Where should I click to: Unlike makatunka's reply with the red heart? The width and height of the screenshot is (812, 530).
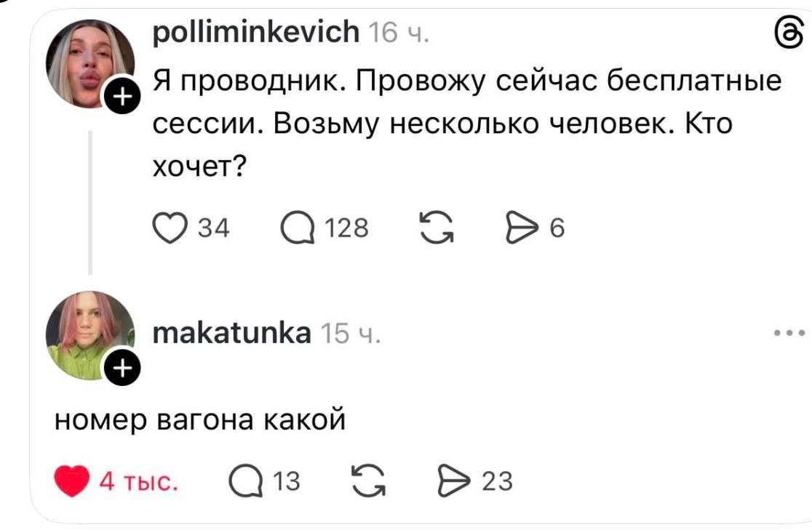(72, 481)
